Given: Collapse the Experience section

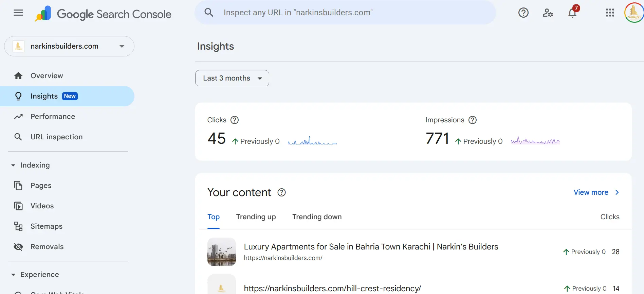Looking at the screenshot, I should pos(13,275).
